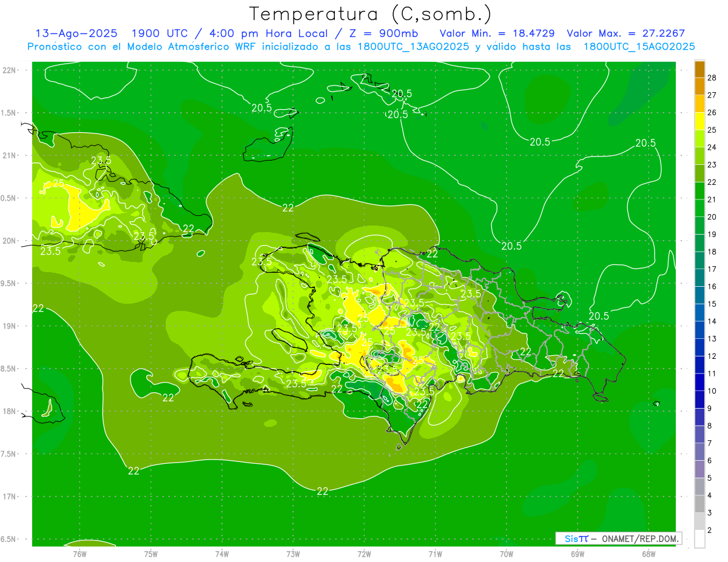Click the '21N' latitude axis label

point(9,156)
